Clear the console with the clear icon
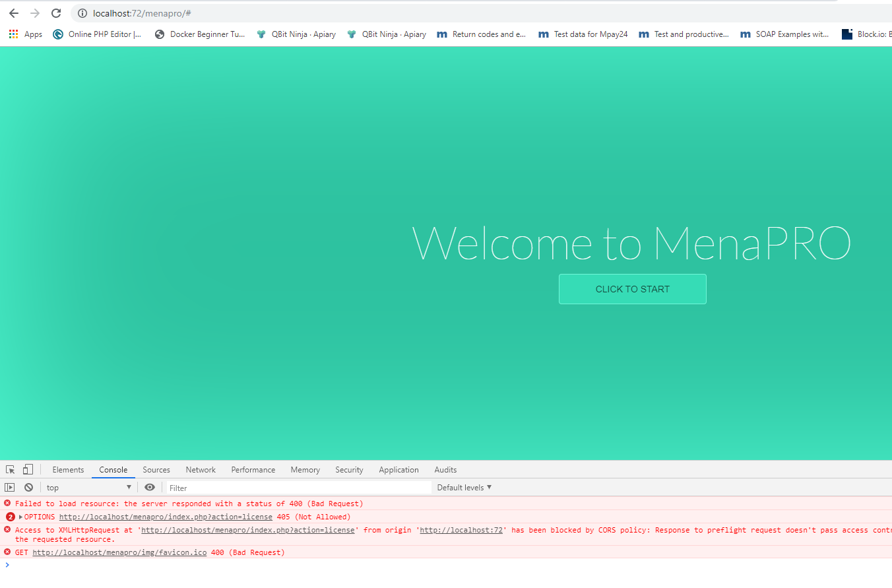The image size is (892, 588). (x=28, y=488)
